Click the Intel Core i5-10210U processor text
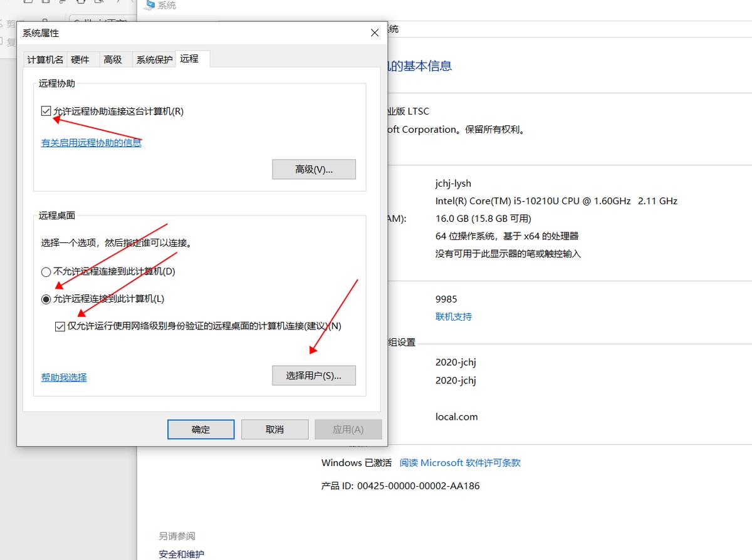Image resolution: width=752 pixels, height=560 pixels. pos(556,201)
